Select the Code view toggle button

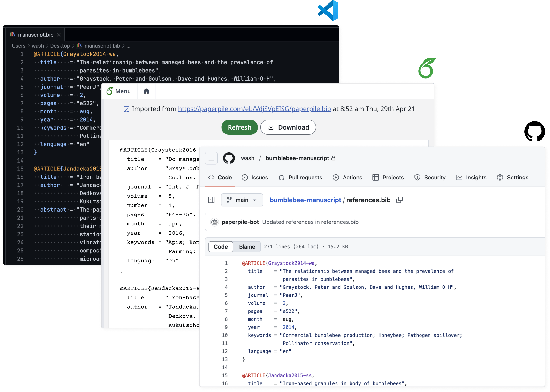[x=221, y=247]
